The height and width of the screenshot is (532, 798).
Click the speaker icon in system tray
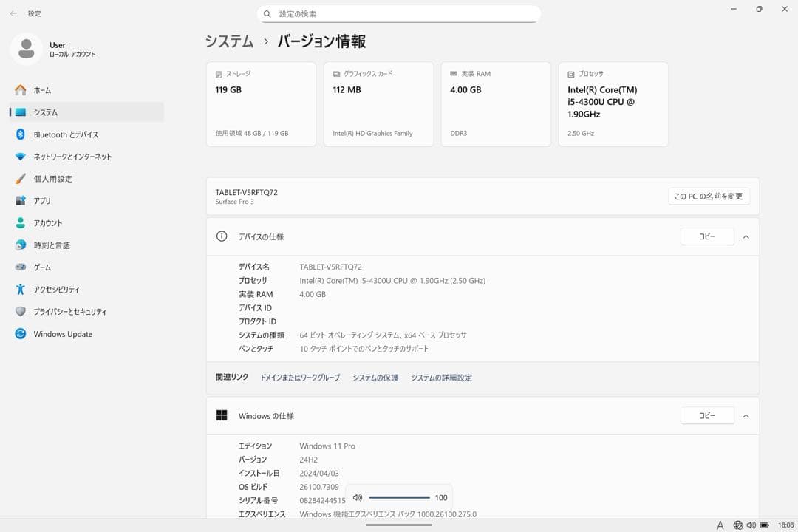[x=751, y=525]
